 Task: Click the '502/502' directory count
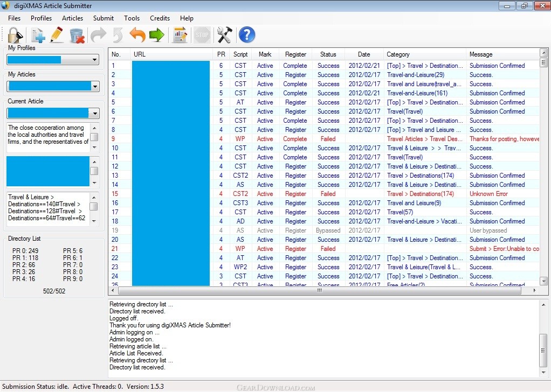tap(54, 291)
